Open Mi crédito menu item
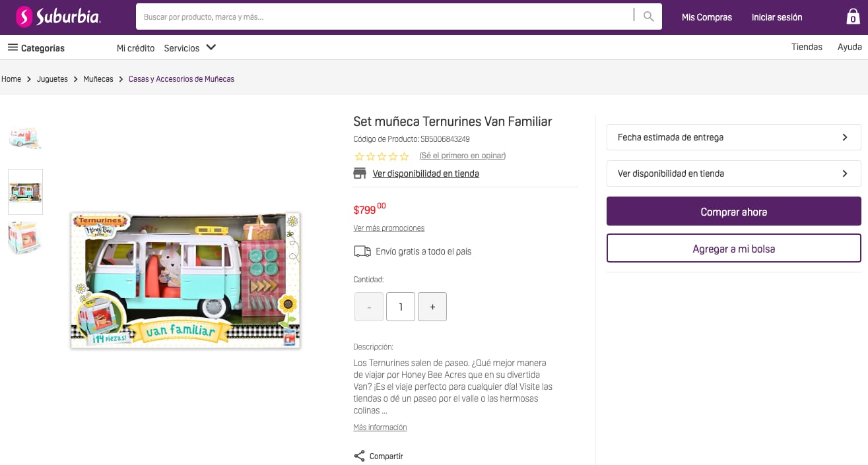 click(135, 48)
